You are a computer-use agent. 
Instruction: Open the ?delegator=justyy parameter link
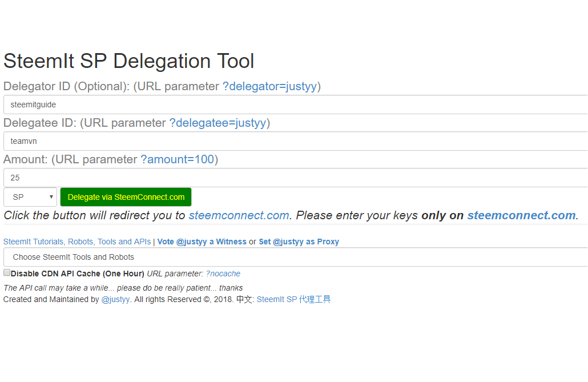pos(270,86)
